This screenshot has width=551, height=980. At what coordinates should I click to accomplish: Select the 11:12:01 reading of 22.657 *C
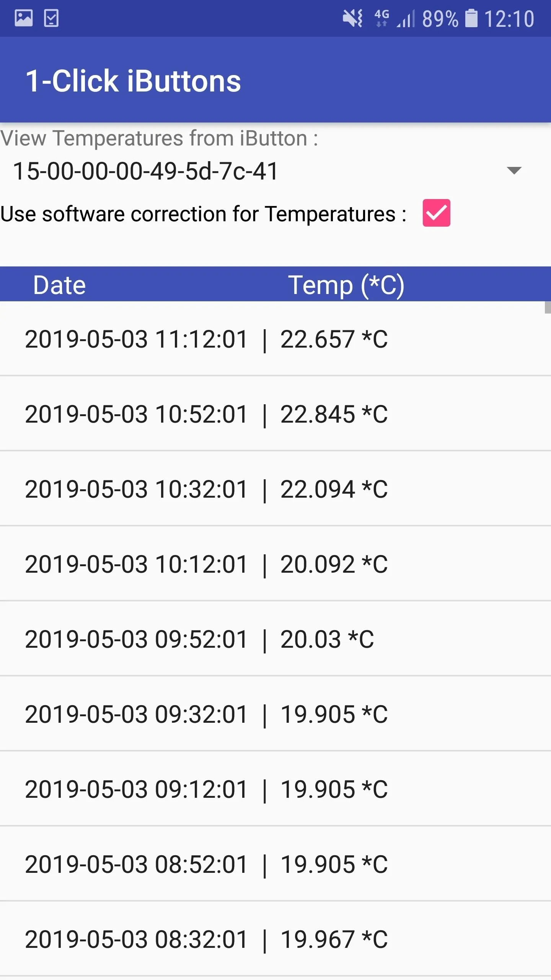tap(275, 339)
